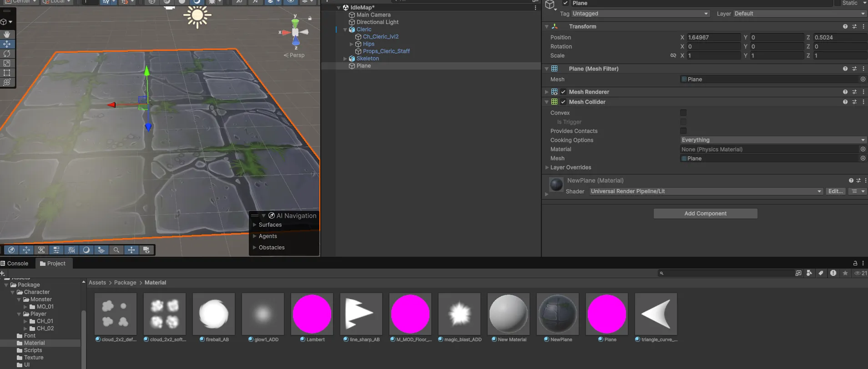Select the Main Camera in Hierarchy

coord(373,15)
